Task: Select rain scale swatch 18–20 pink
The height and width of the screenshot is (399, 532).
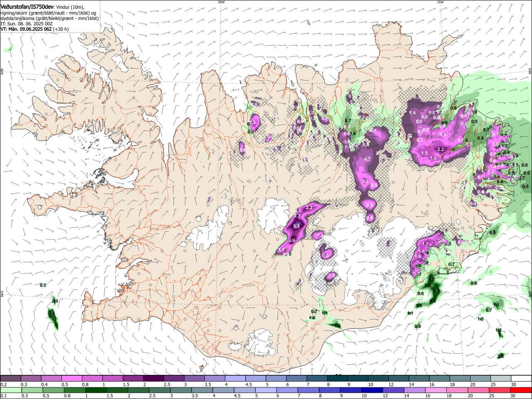Action: [456, 390]
